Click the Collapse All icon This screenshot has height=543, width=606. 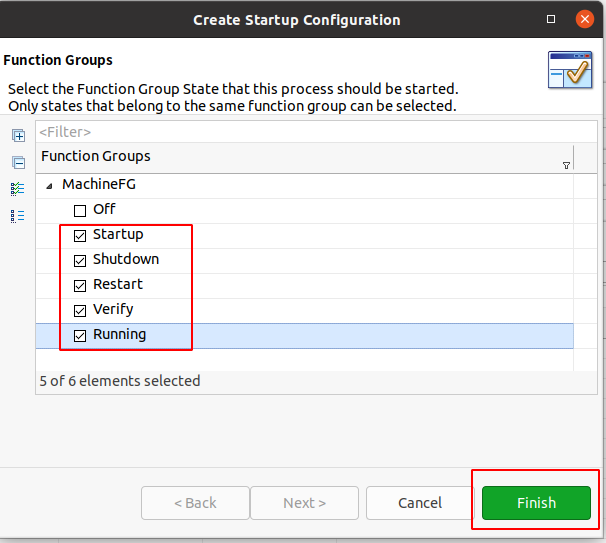[18, 162]
